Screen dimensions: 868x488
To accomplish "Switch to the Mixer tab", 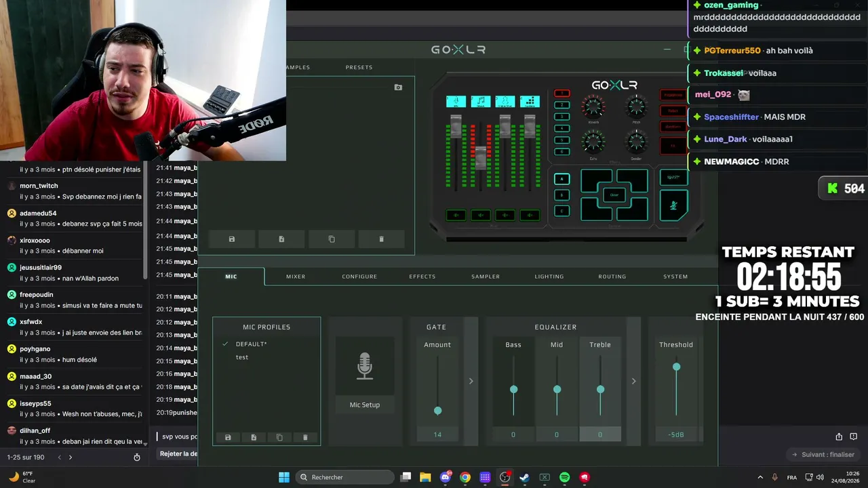I will coord(296,277).
